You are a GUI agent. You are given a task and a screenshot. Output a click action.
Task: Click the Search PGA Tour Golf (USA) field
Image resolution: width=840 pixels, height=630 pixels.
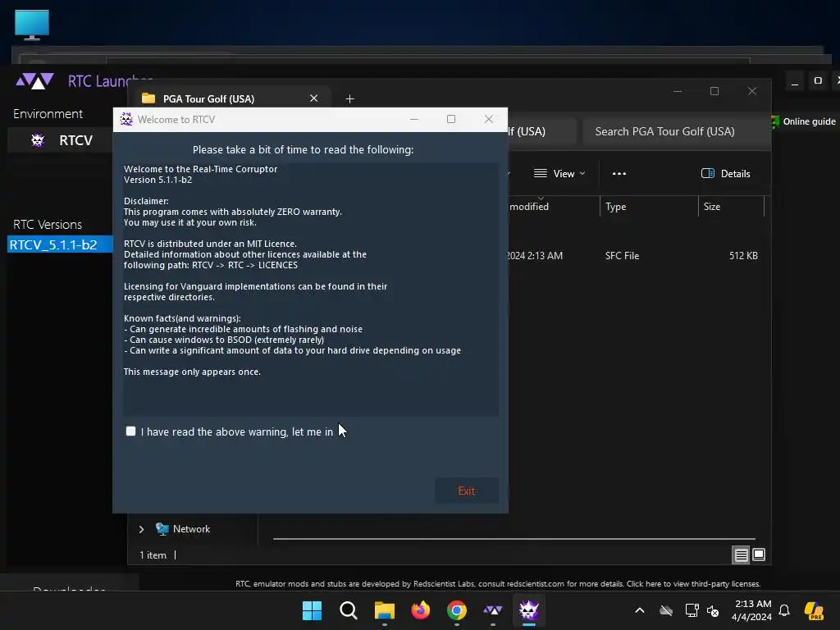click(x=676, y=131)
